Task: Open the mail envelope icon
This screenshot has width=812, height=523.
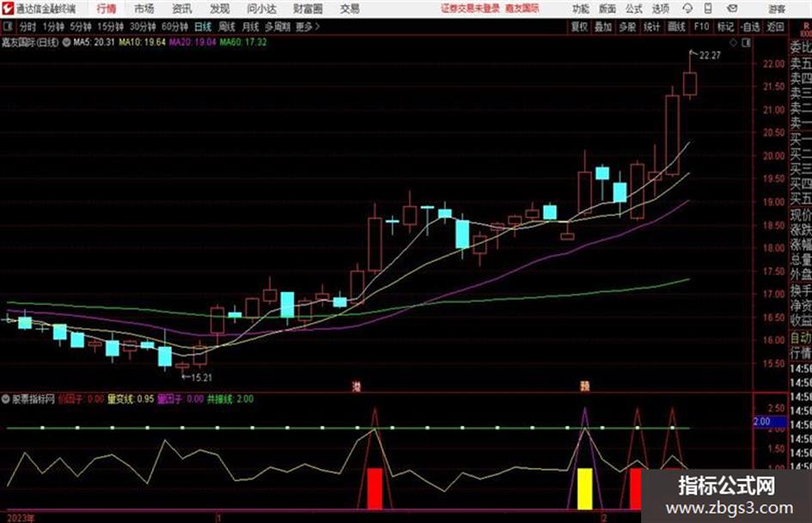Action: tap(732, 9)
